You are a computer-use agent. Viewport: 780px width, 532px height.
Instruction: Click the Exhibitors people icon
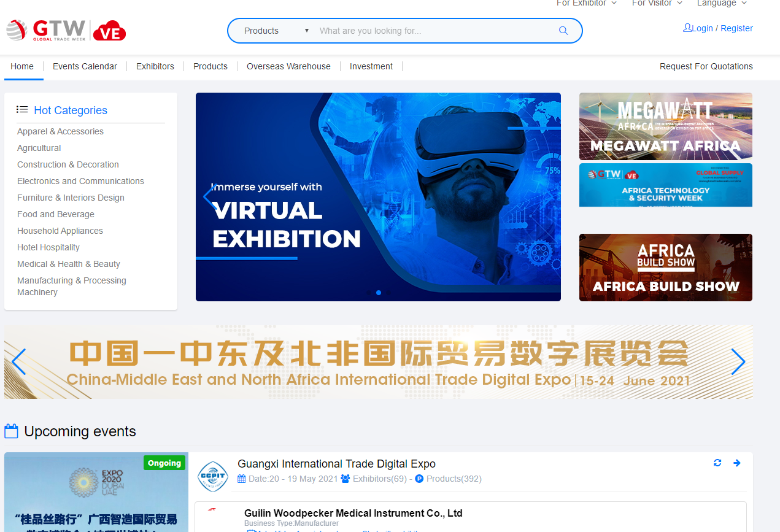click(346, 479)
